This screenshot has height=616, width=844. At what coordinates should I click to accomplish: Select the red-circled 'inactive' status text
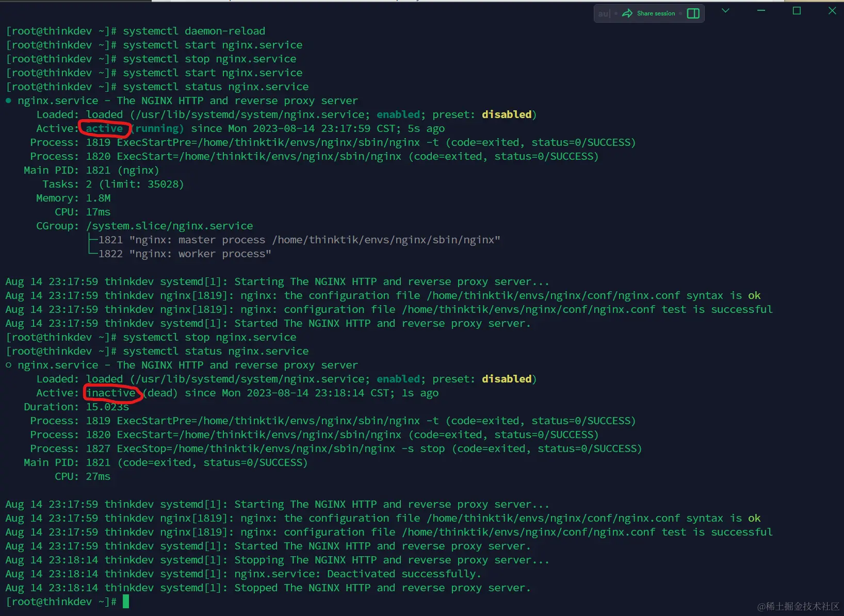pos(111,393)
